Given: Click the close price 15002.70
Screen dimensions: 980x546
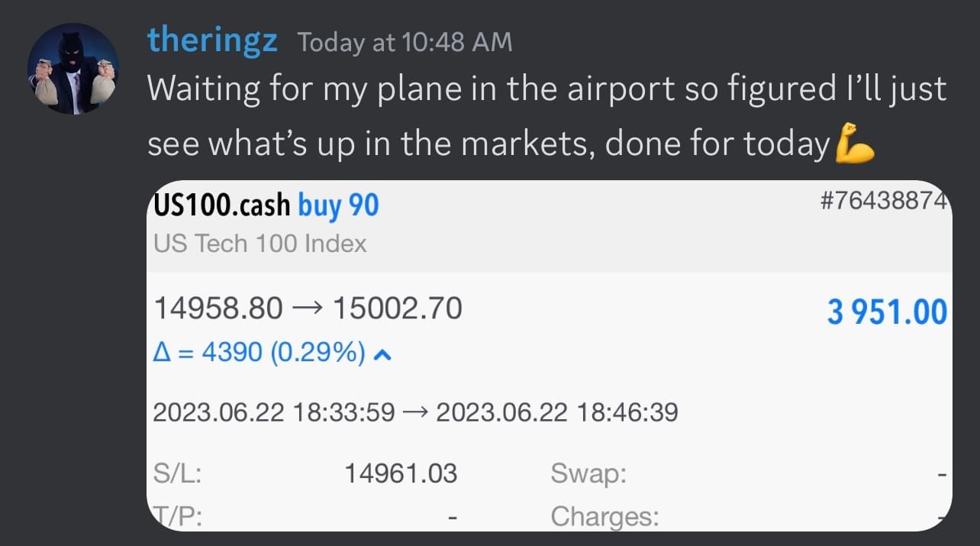Looking at the screenshot, I should click(398, 309).
